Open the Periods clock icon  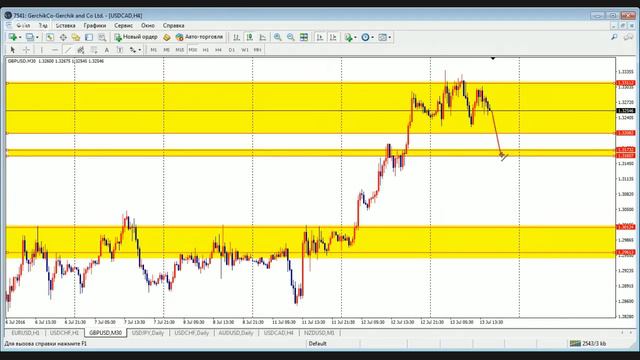tap(365, 37)
